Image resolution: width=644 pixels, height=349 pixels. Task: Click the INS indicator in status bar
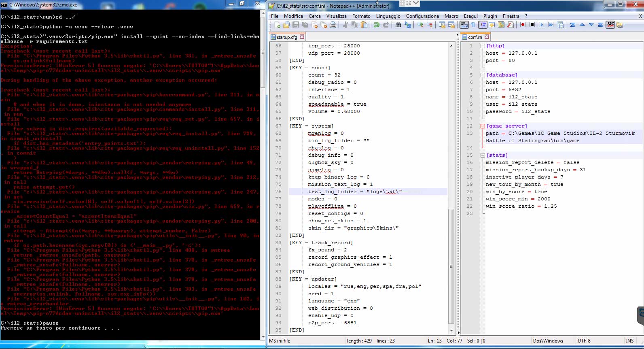629,341
